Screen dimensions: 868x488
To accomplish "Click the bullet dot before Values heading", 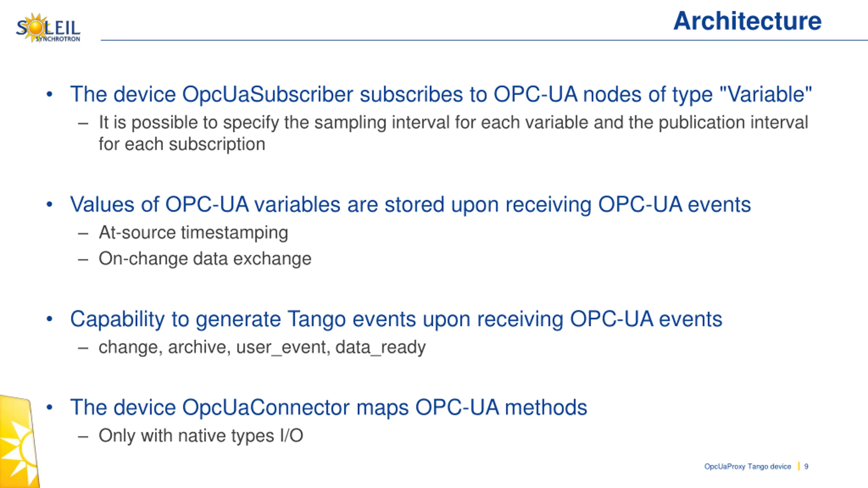I will pos(50,205).
